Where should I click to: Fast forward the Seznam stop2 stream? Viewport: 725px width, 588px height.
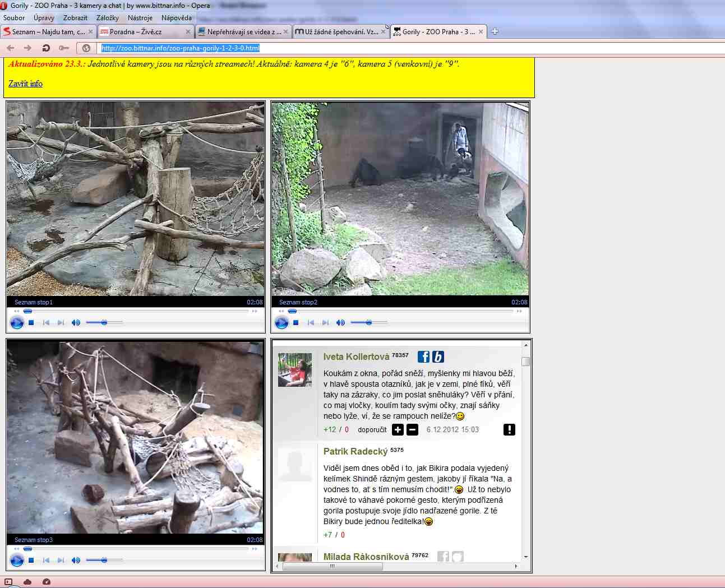519,311
